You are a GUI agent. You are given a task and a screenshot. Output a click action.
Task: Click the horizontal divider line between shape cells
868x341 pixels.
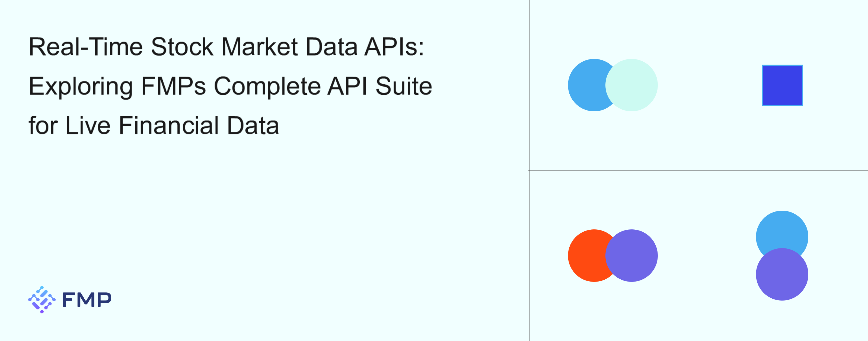613,171
